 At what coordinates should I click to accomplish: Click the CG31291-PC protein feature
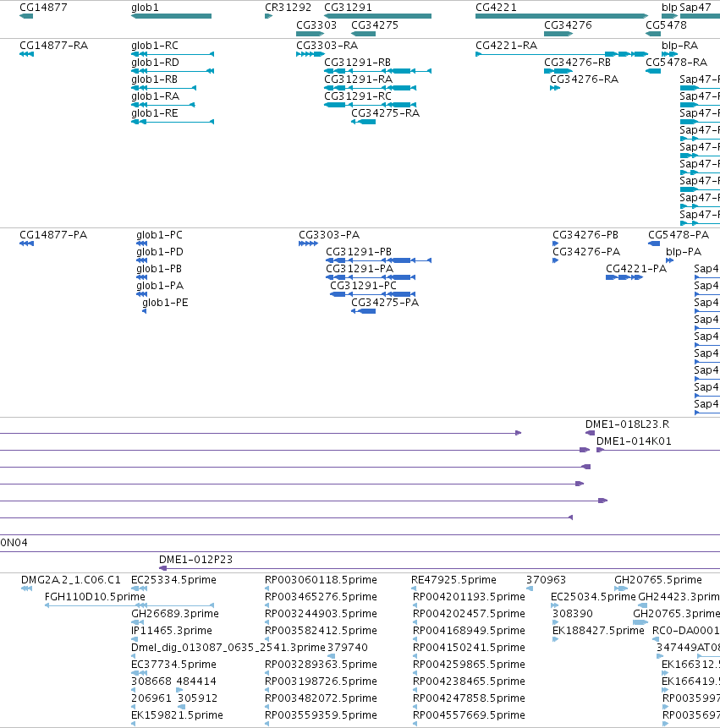pos(372,294)
